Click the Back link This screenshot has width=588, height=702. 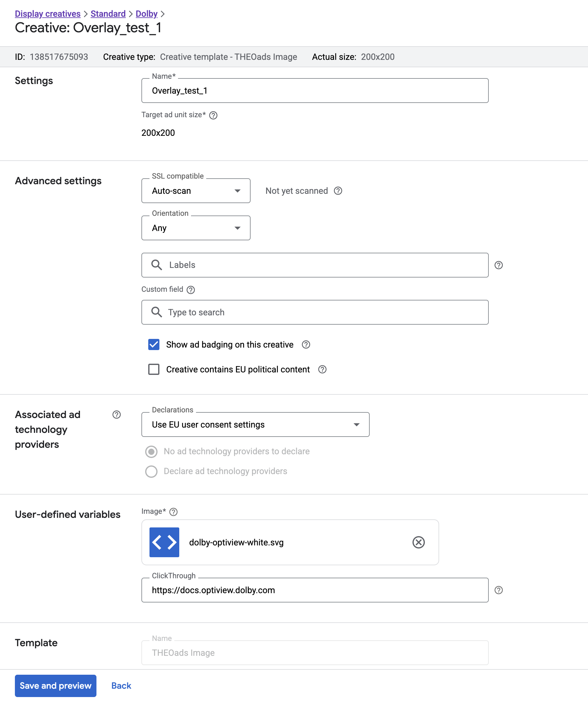(121, 686)
